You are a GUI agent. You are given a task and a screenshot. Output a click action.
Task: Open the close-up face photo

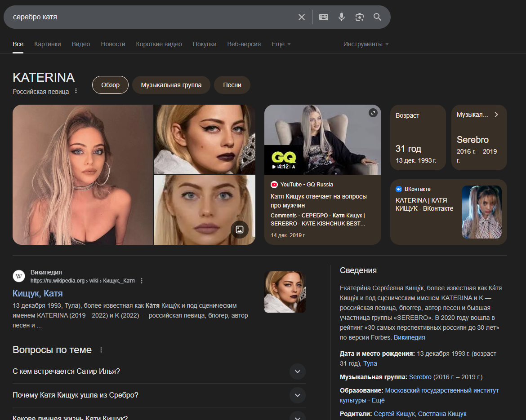click(x=204, y=210)
